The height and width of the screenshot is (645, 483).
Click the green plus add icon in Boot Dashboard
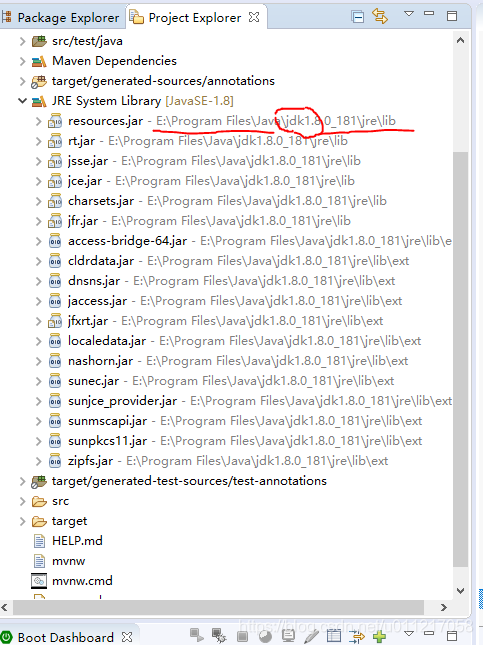[379, 637]
